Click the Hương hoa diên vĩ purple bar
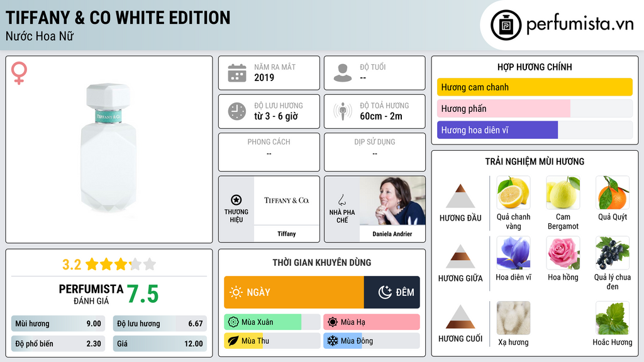Viewport: 644px width, 362px height. pos(497,129)
